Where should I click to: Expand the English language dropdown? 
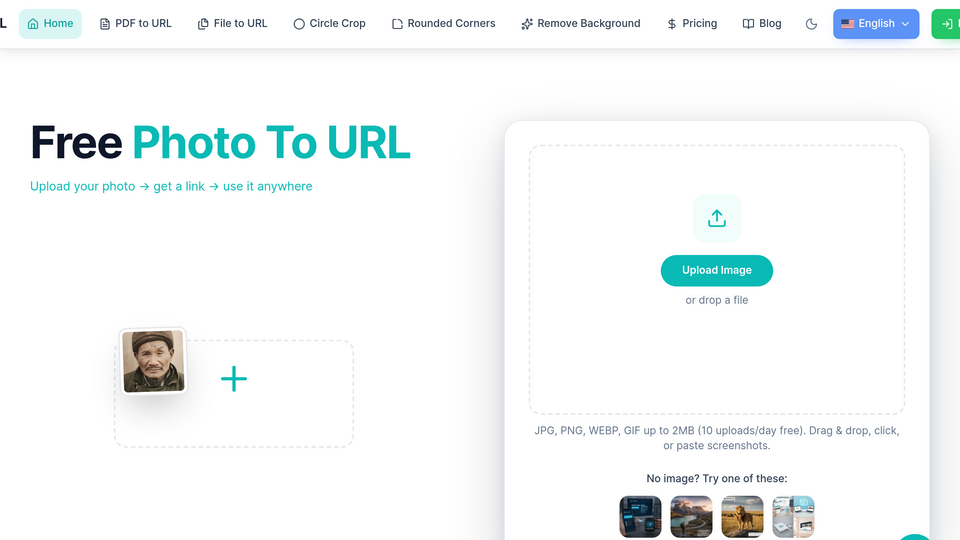coord(876,24)
